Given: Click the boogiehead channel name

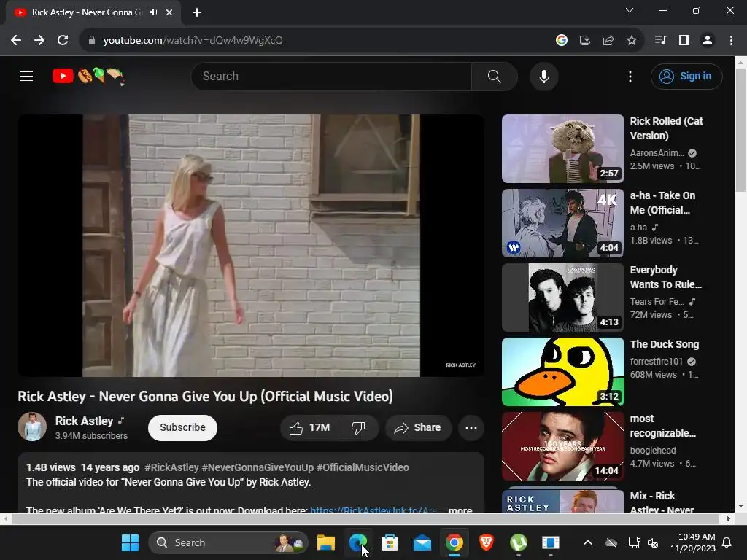Looking at the screenshot, I should [x=653, y=451].
